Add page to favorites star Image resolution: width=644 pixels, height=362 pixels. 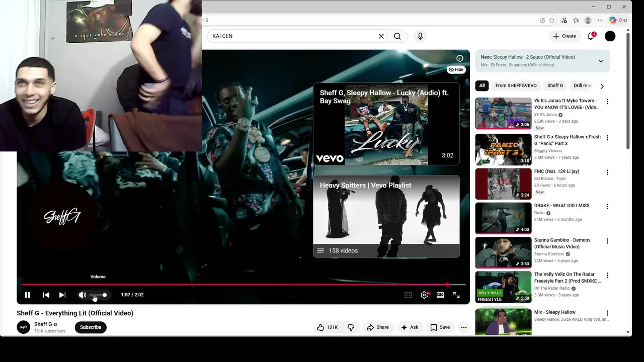click(x=552, y=20)
